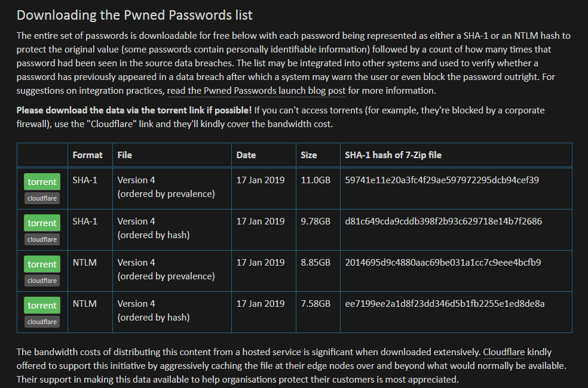The image size is (588, 388).
Task: Click the 'SHA-1 hash of 7-Zip file' column header
Action: (x=393, y=155)
